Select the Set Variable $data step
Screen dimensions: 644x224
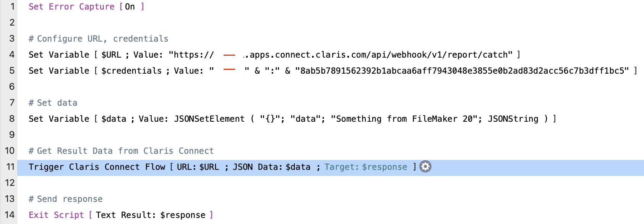tap(59, 119)
